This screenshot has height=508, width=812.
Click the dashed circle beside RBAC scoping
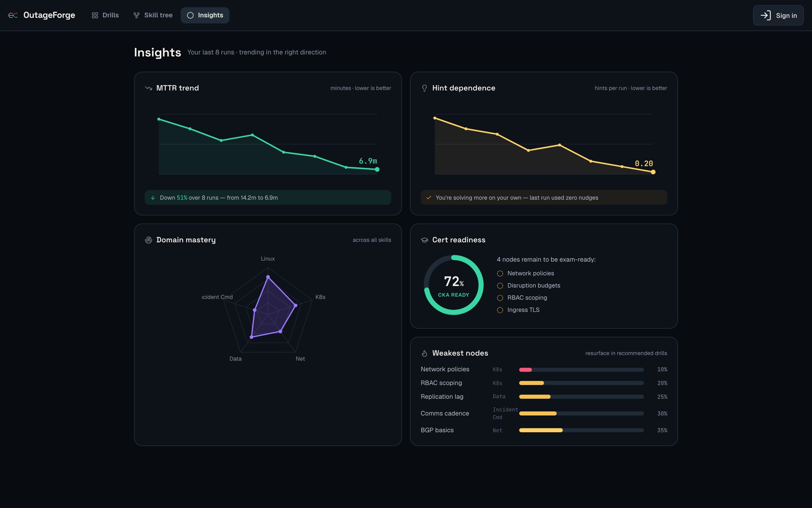500,298
